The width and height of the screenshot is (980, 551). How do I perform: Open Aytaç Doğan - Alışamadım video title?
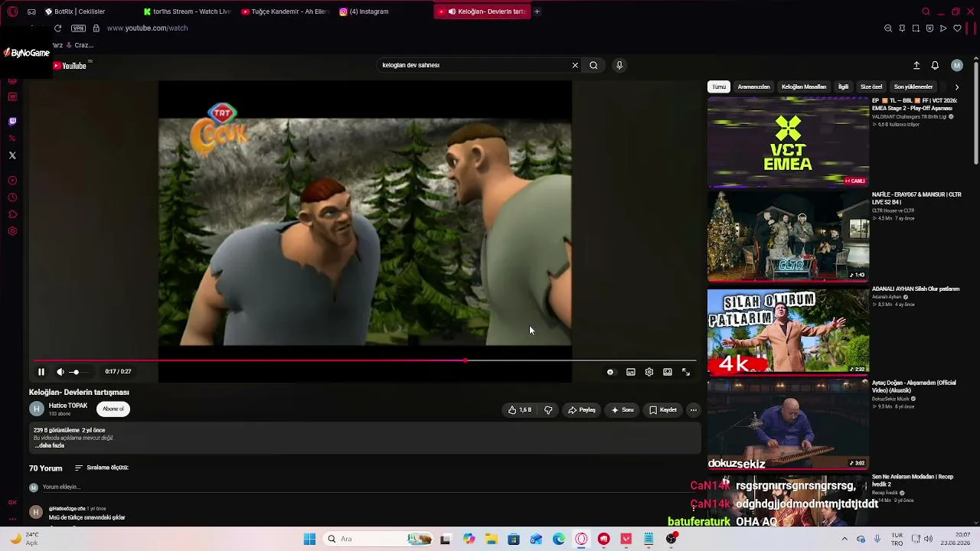click(x=913, y=386)
